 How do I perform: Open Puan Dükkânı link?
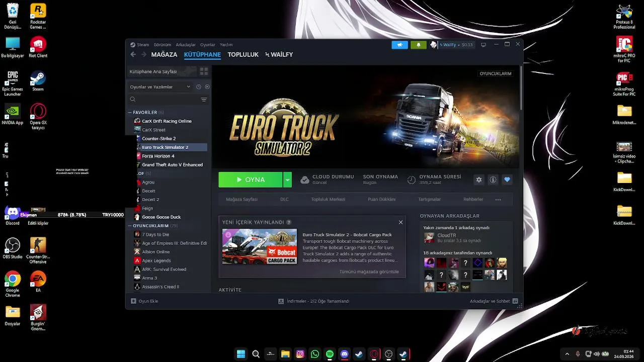[381, 200]
